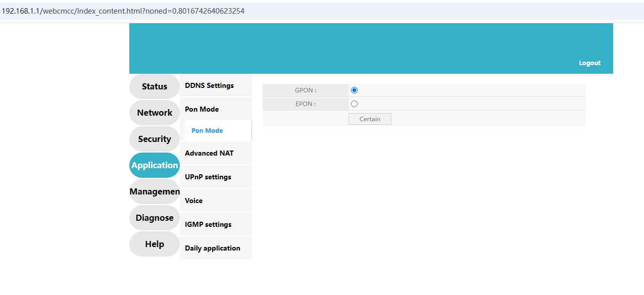Viewport: 644px width, 295px height.
Task: Open the Management menu
Action: coord(154,191)
